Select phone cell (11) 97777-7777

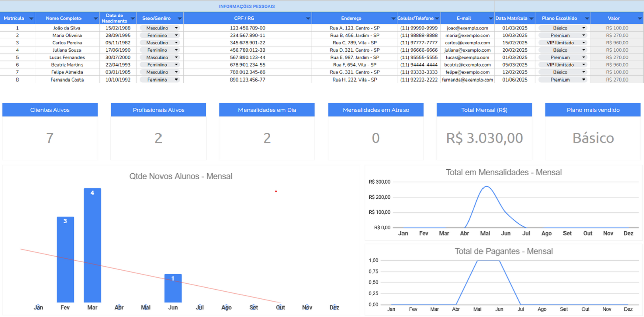click(x=419, y=43)
